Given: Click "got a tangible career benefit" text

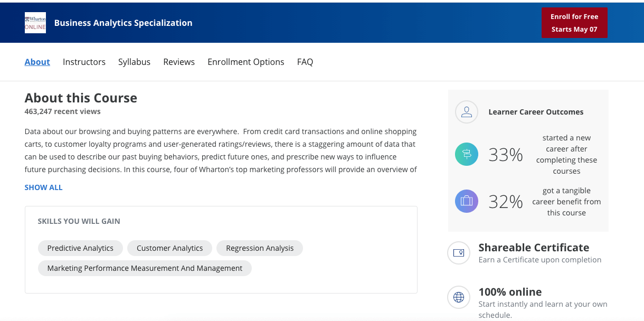Looking at the screenshot, I should pyautogui.click(x=566, y=202).
